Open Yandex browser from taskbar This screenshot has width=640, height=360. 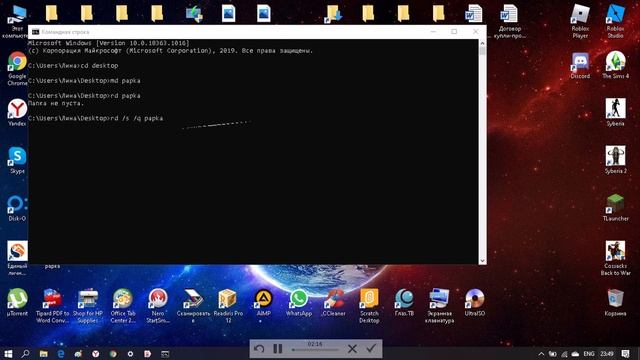(x=96, y=353)
